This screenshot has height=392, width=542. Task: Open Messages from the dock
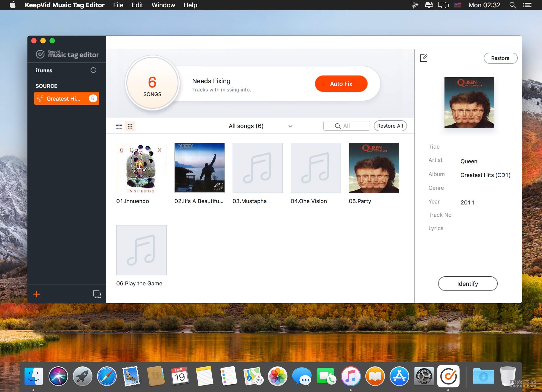coord(302,376)
